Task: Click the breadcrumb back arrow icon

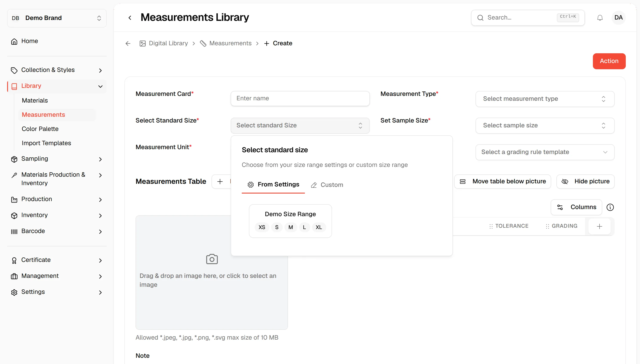Action: (128, 44)
